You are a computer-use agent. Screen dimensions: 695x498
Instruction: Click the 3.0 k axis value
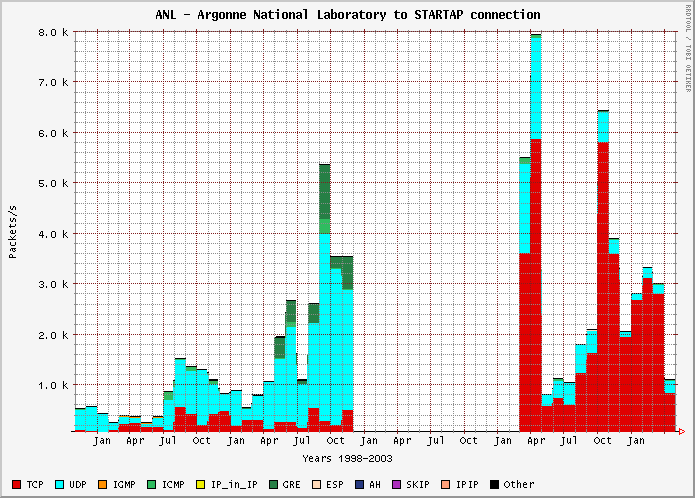pos(53,284)
